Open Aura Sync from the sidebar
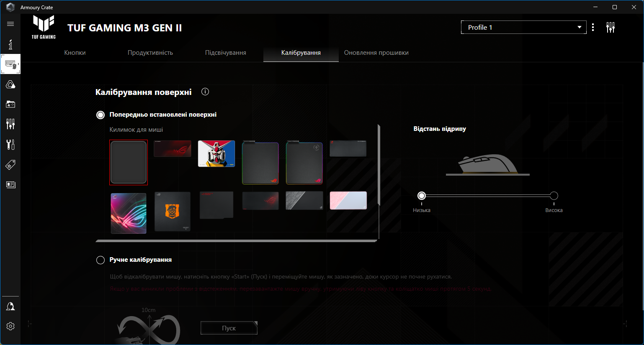This screenshot has width=644, height=345. [10, 84]
